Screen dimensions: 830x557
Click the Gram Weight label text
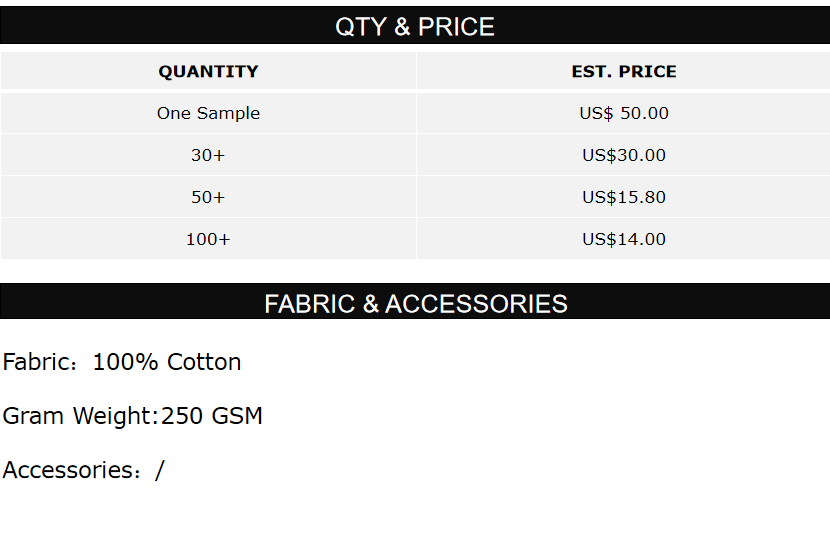80,416
